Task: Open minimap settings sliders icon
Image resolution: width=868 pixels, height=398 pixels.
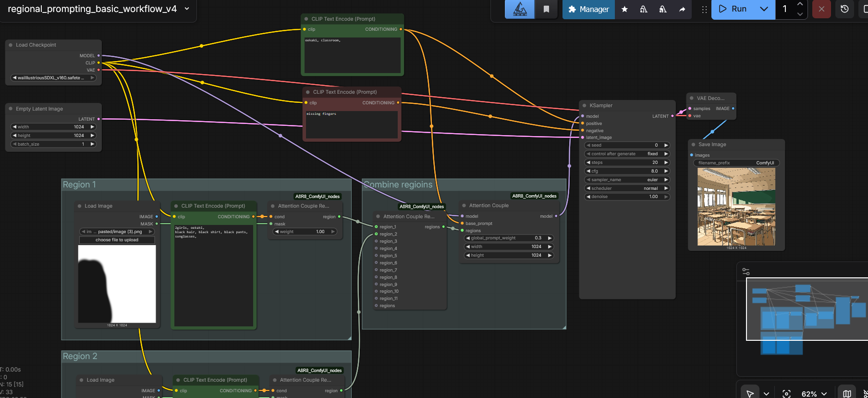Action: tap(746, 272)
